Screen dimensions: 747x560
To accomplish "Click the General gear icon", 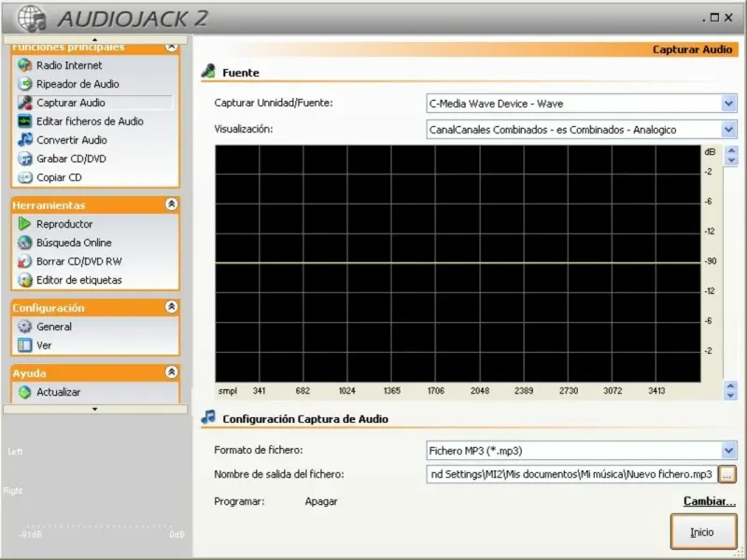I will (x=25, y=326).
